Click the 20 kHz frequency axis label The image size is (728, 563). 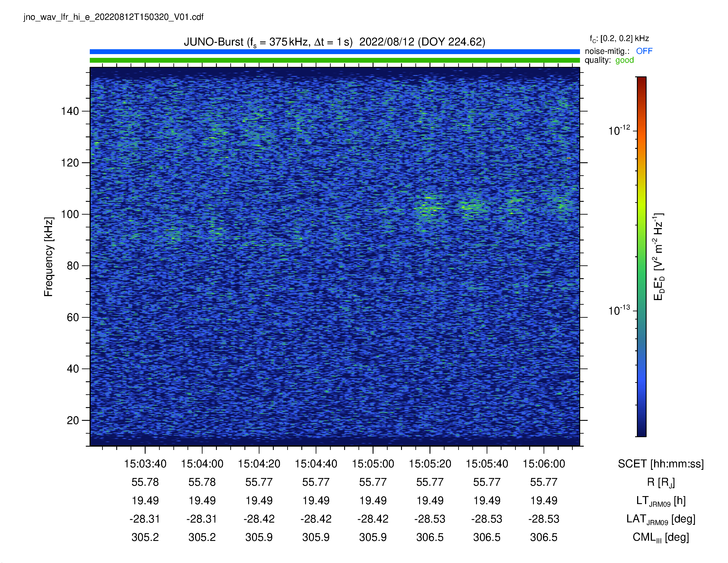point(73,420)
